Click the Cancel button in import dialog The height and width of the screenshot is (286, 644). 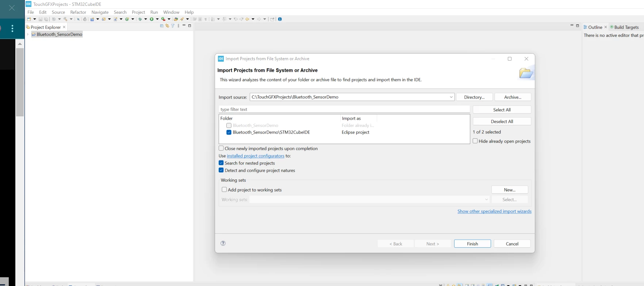point(512,244)
